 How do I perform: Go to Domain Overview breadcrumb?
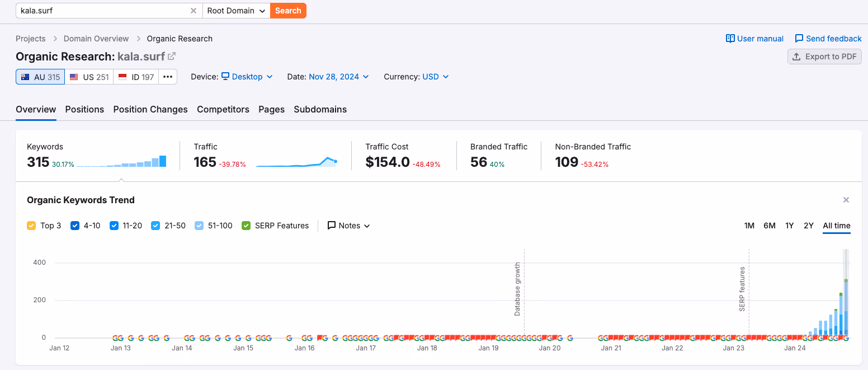click(x=96, y=39)
